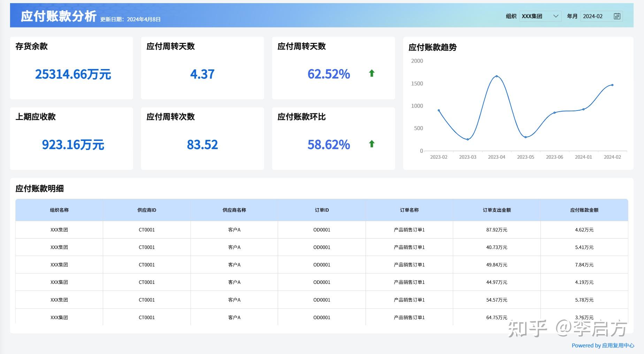Select the 2023-04 peak point on trend chart
This screenshot has width=644, height=354.
click(497, 76)
